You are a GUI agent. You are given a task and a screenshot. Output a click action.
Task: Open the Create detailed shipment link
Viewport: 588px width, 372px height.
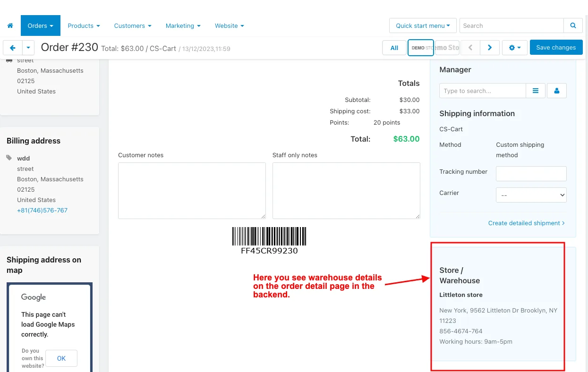coord(526,223)
